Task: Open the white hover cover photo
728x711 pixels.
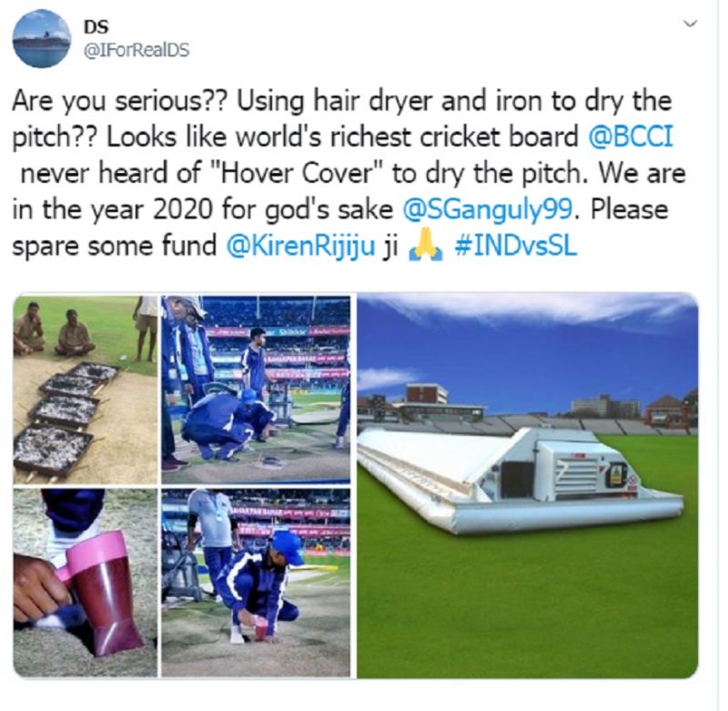Action: pyautogui.click(x=527, y=486)
